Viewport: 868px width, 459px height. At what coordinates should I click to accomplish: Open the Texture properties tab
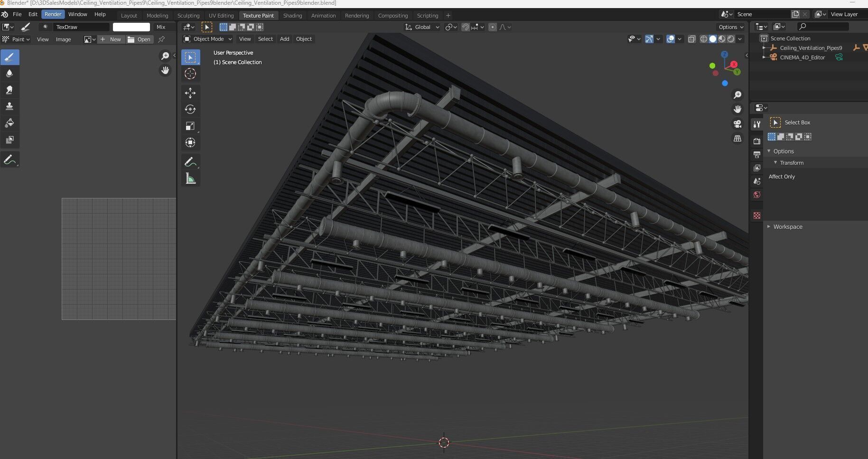coord(757,215)
